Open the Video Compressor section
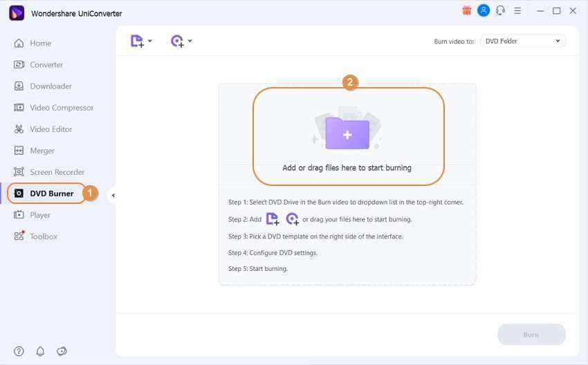The image size is (588, 365). [x=62, y=108]
